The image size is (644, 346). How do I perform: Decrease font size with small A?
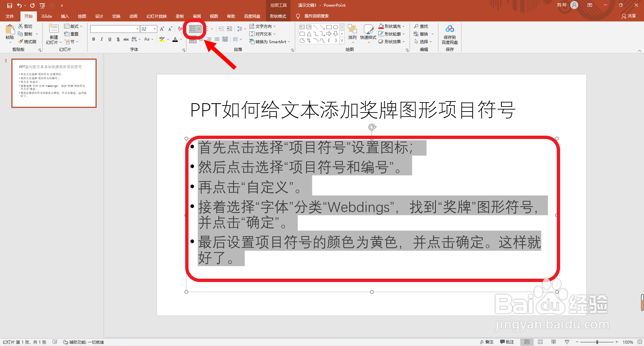coord(170,29)
